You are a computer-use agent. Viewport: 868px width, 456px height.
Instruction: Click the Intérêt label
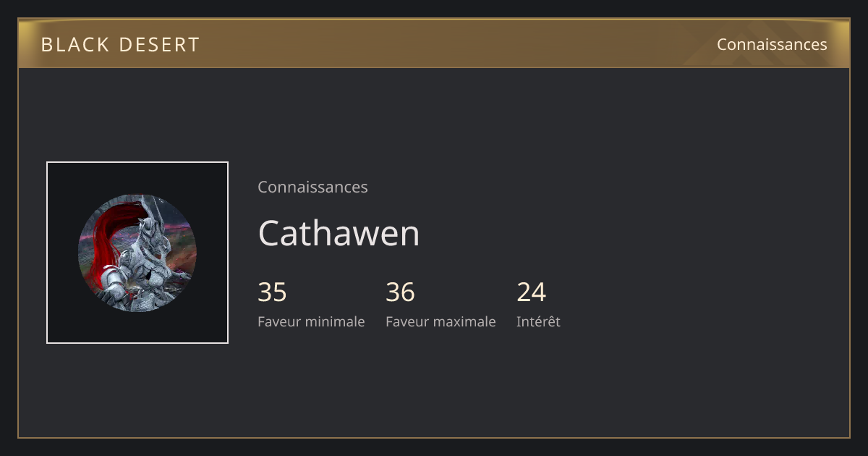click(x=538, y=321)
